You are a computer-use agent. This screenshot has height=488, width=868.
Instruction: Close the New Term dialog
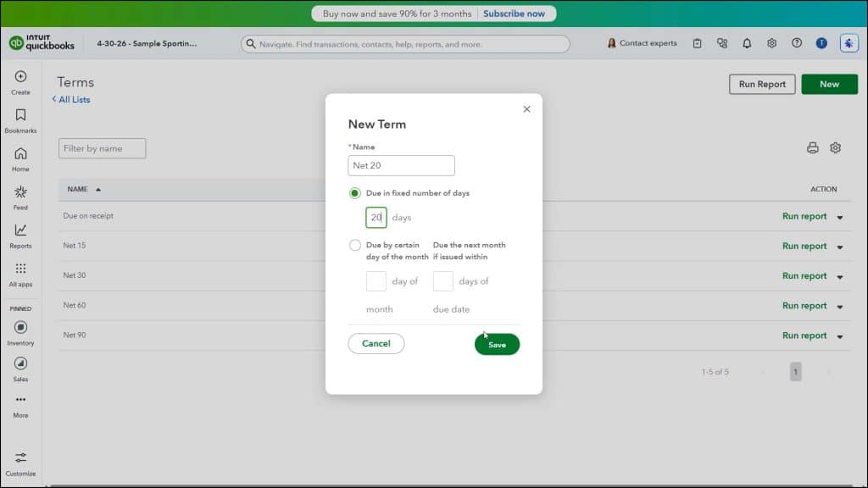click(x=526, y=109)
